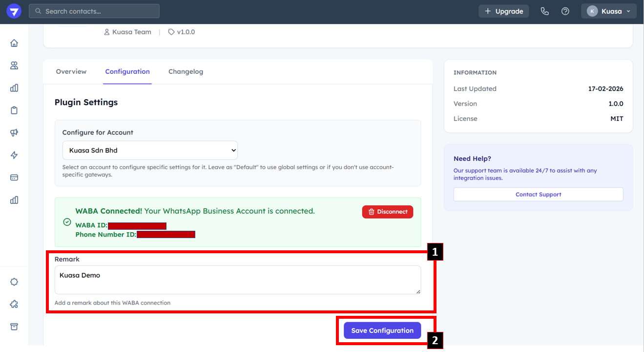The width and height of the screenshot is (644, 352).
Task: Open the megaphone campaigns icon
Action: point(14,132)
